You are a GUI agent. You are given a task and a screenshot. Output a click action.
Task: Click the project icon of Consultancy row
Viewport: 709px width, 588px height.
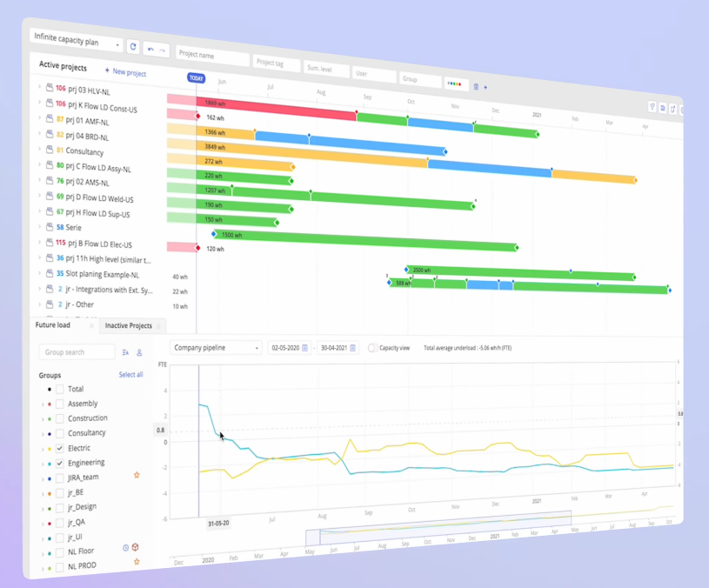pos(50,150)
